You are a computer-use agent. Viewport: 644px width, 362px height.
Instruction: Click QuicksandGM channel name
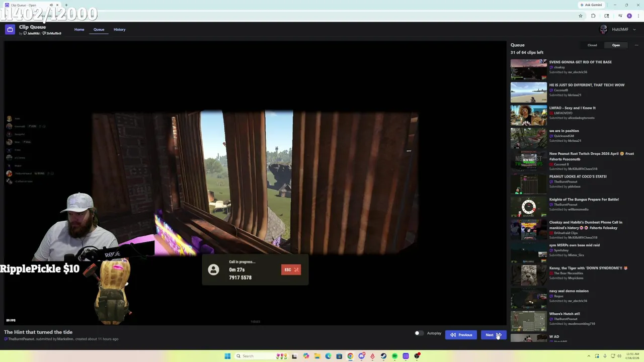pyautogui.click(x=563, y=136)
